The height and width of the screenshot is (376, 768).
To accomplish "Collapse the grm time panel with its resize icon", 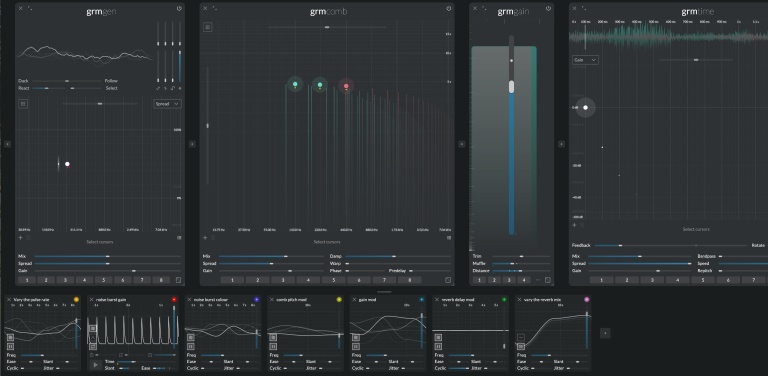I will pyautogui.click(x=584, y=8).
